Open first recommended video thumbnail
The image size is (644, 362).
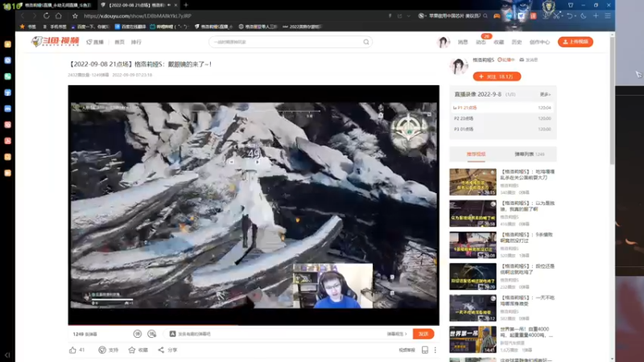(x=473, y=182)
